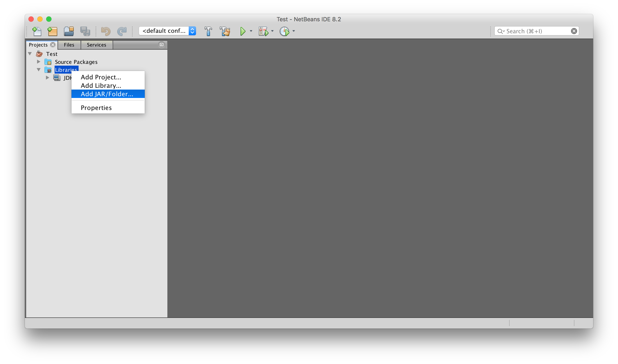Click the Save All toolbar icon

[x=85, y=31]
